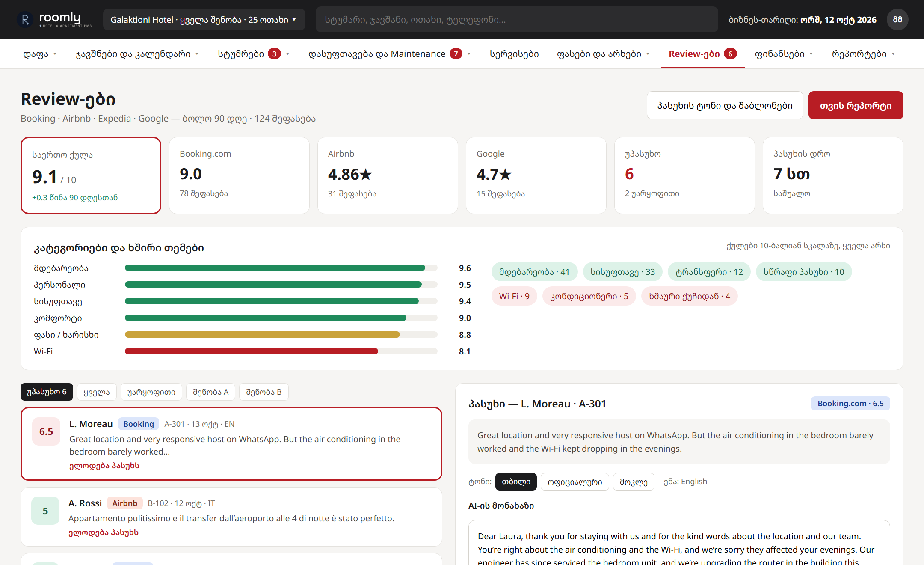924x565 pixels.
Task: Open პასუხის ტონი და შაბლონები button
Action: coord(725,105)
